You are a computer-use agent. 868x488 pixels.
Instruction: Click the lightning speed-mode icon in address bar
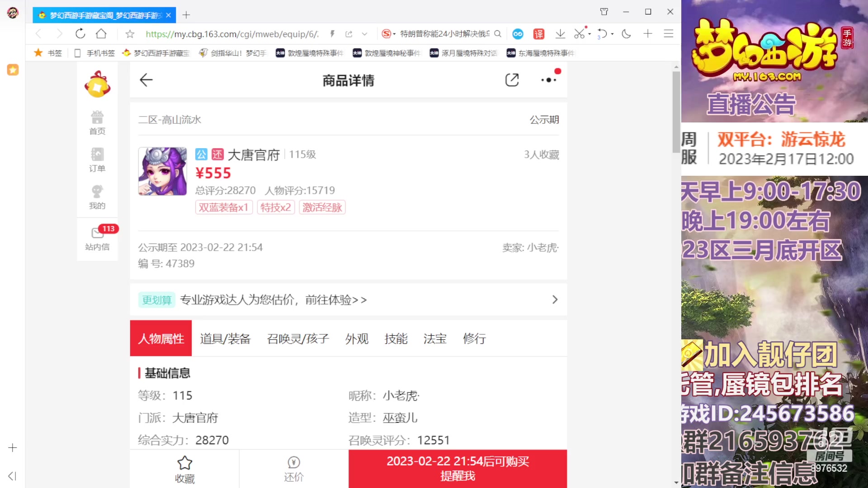tap(332, 34)
